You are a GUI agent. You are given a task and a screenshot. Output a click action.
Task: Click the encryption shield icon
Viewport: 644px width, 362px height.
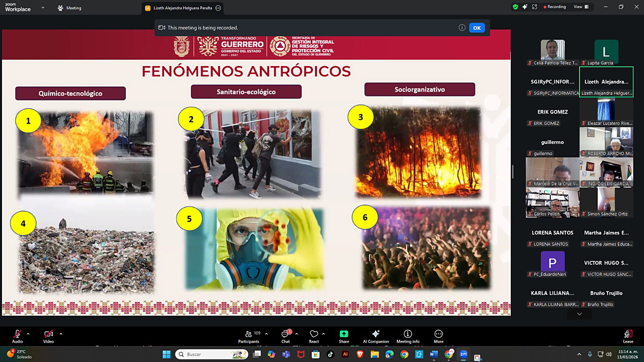point(515,7)
